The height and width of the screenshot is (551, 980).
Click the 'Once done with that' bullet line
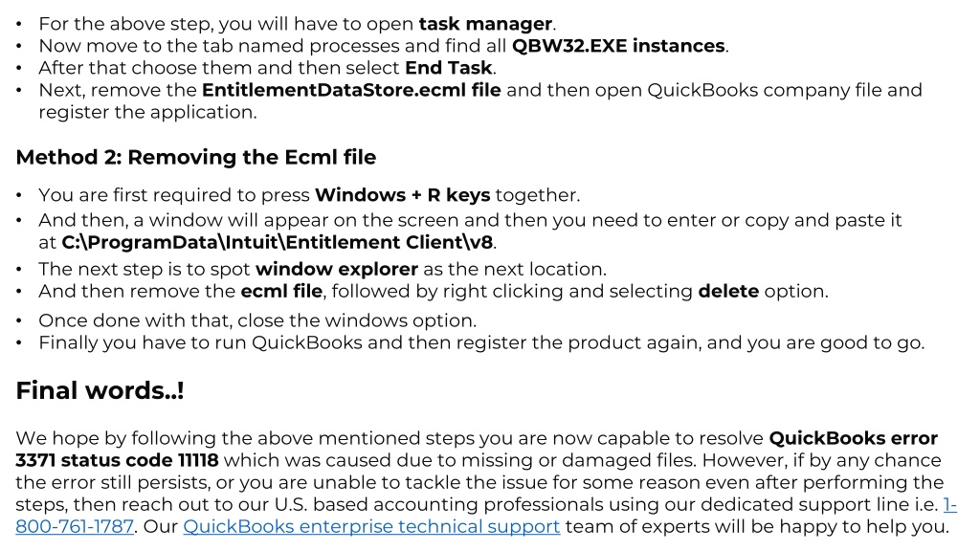pyautogui.click(x=257, y=320)
